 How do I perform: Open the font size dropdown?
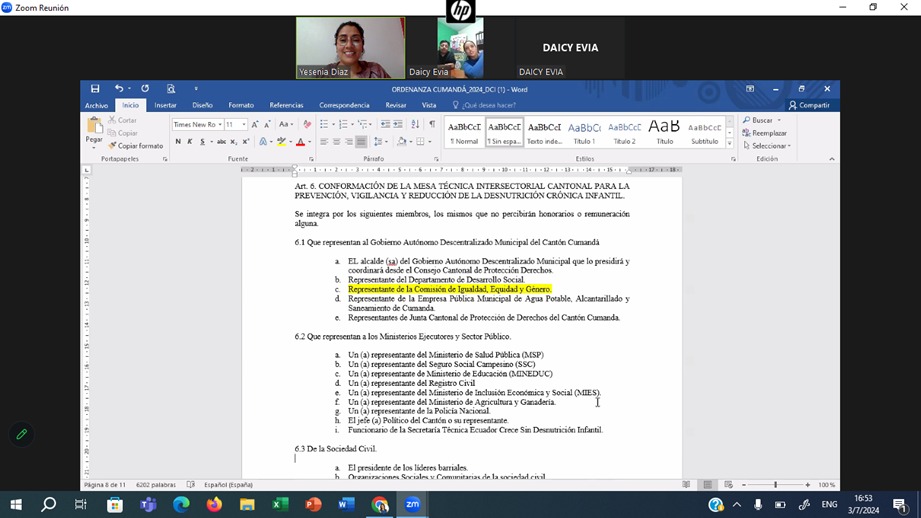pos(235,125)
